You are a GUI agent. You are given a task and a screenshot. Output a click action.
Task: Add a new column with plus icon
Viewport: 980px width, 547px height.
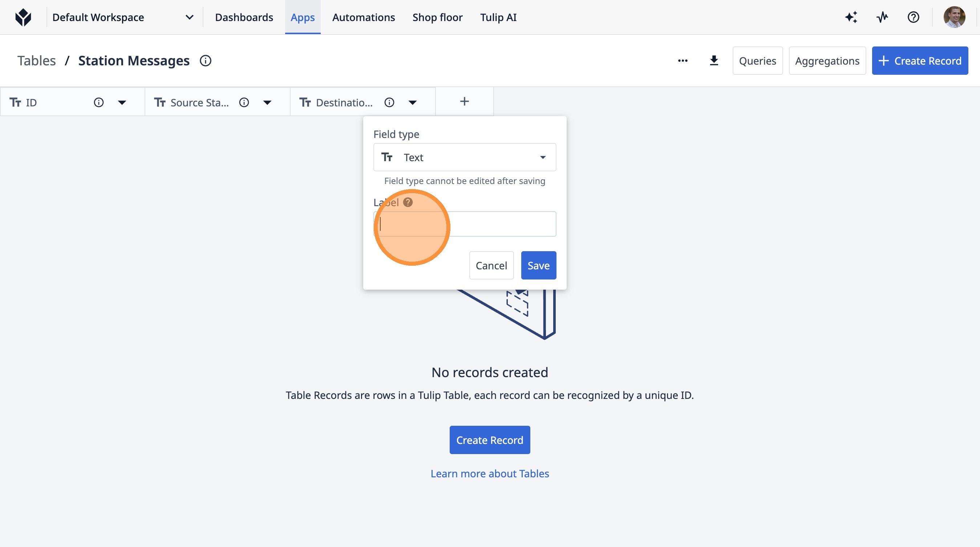[x=464, y=102]
